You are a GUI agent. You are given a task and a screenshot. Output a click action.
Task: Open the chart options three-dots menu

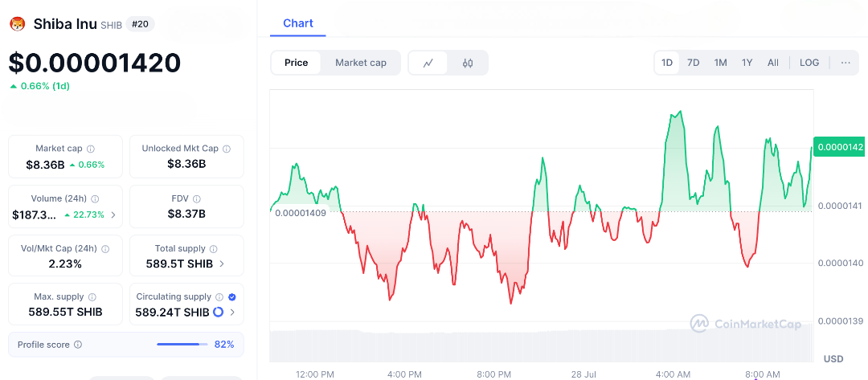tap(845, 63)
